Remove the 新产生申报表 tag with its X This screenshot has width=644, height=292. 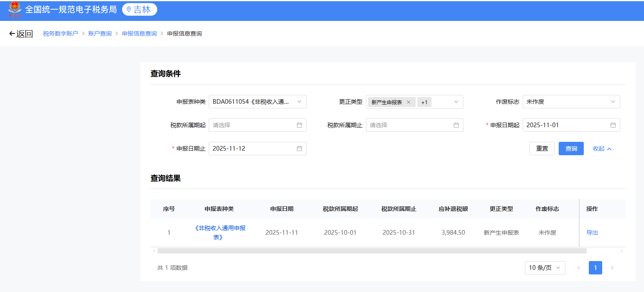click(x=409, y=102)
